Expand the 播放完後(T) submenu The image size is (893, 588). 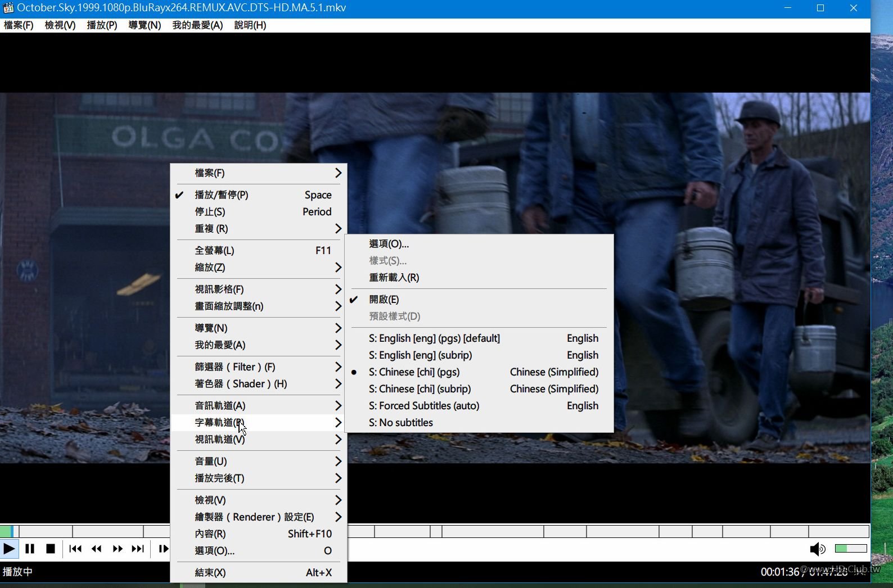point(259,478)
